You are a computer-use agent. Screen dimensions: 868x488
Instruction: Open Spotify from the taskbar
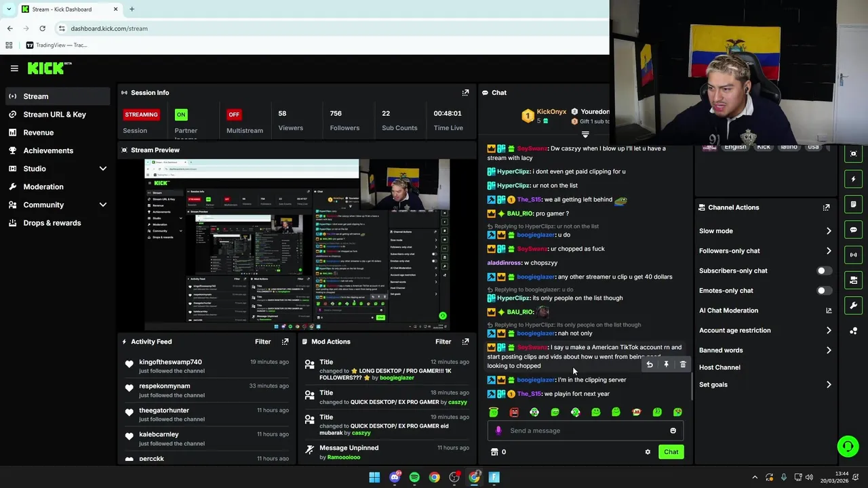coord(414,477)
